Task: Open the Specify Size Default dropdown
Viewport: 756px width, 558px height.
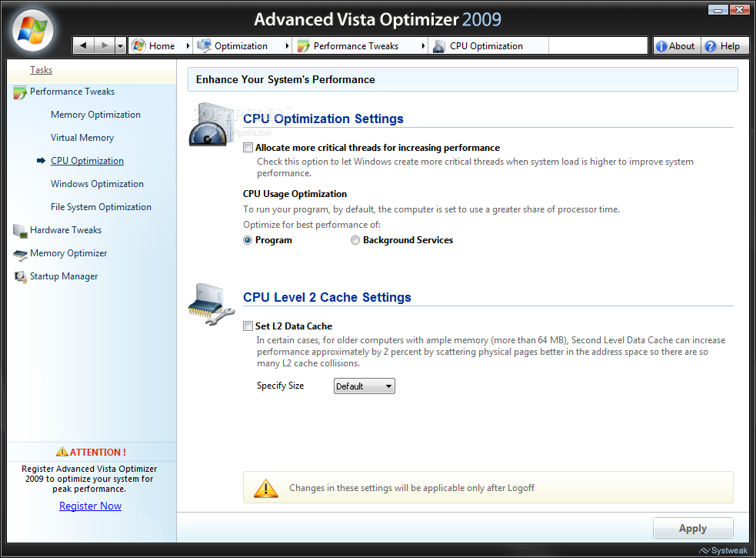Action: [x=364, y=386]
